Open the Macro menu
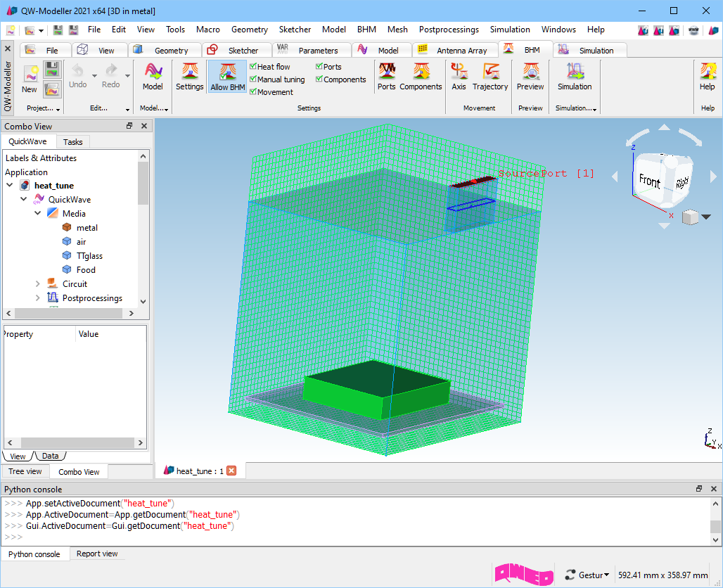The height and width of the screenshot is (588, 723). click(x=208, y=30)
